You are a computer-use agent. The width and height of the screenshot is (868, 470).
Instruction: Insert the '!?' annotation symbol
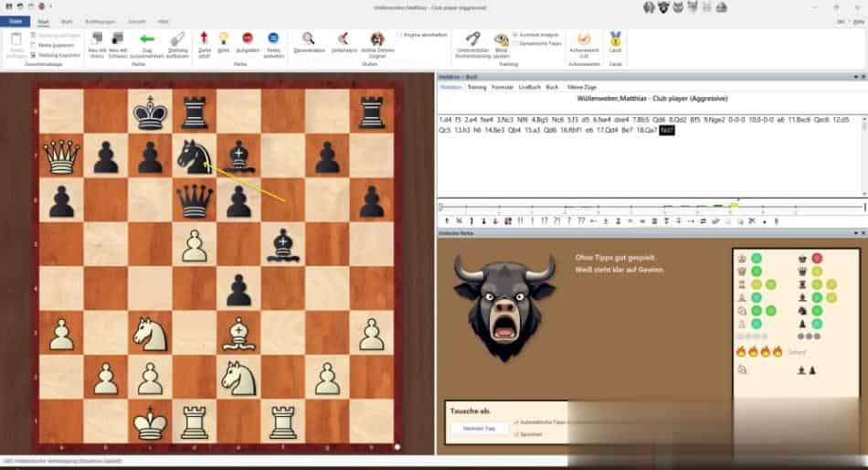(x=545, y=221)
